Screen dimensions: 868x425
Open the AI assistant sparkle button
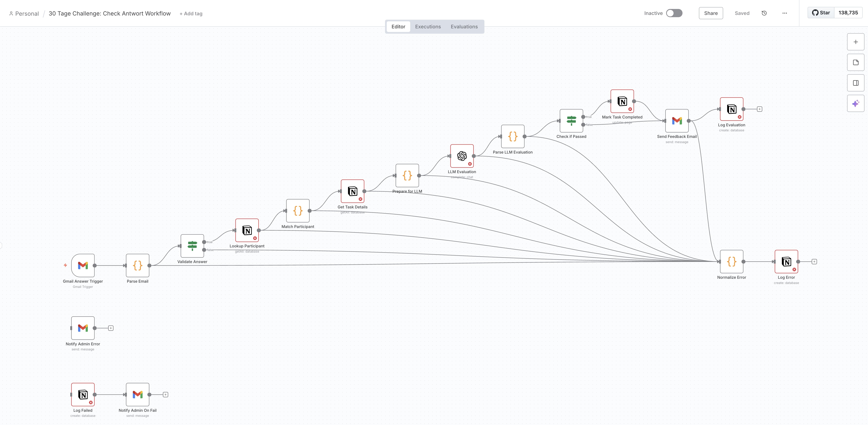tap(856, 104)
